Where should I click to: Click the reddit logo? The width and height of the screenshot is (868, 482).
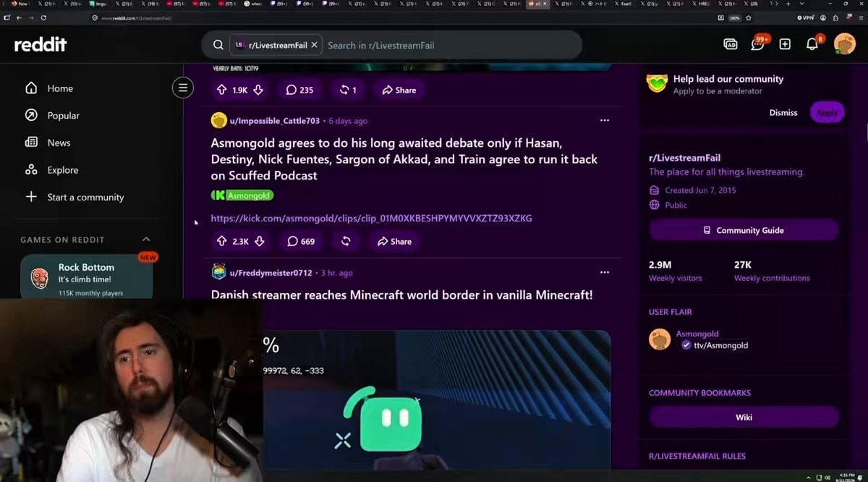(41, 45)
